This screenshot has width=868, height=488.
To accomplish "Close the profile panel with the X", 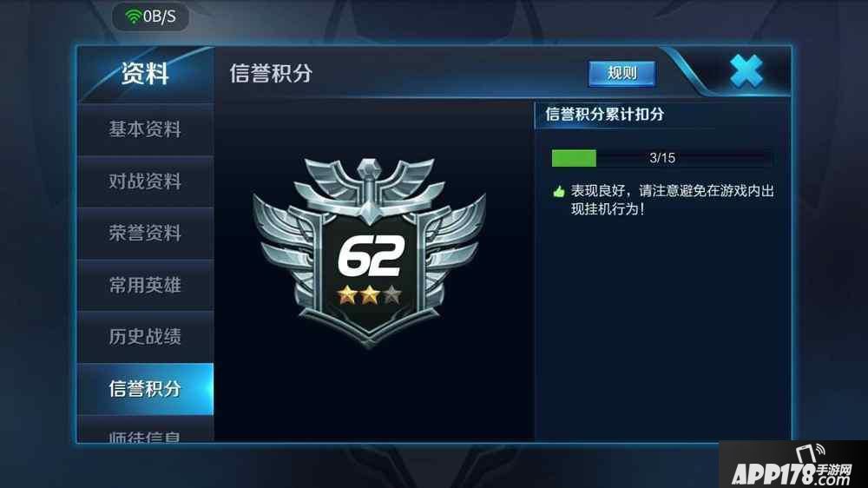I will [746, 71].
